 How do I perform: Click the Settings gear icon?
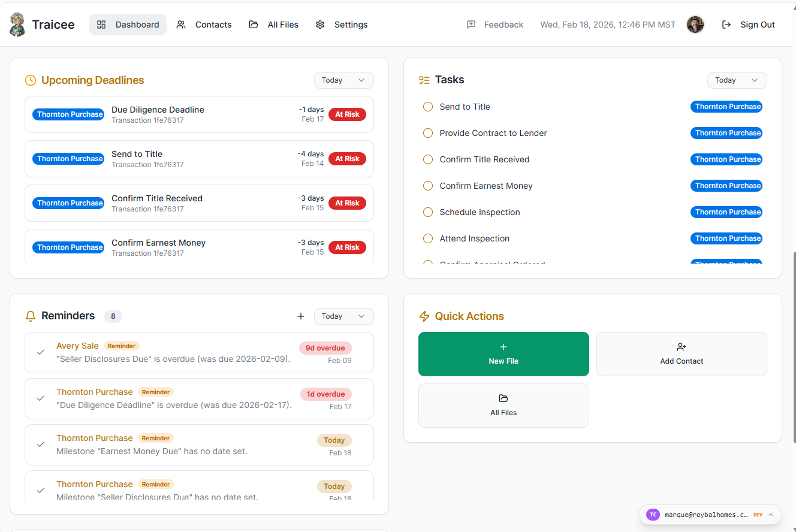pos(320,25)
